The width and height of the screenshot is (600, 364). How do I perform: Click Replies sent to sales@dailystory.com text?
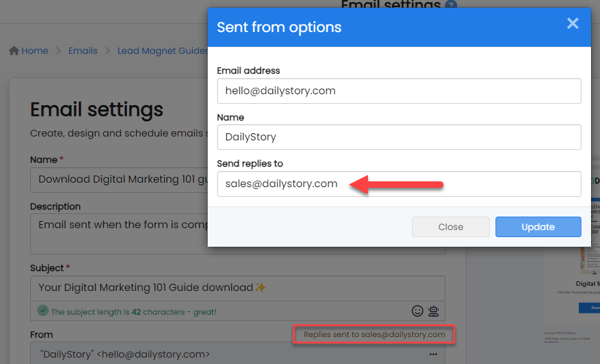tap(374, 335)
